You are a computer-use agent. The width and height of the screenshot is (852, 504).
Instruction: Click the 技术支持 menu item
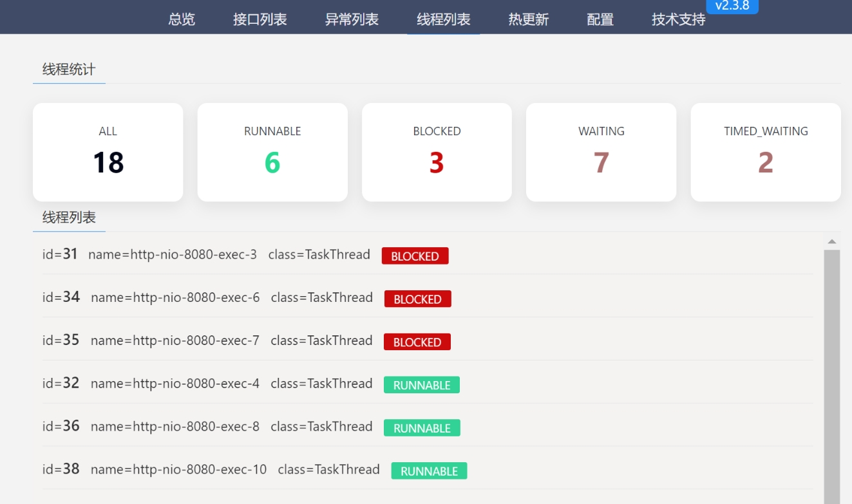(x=678, y=19)
